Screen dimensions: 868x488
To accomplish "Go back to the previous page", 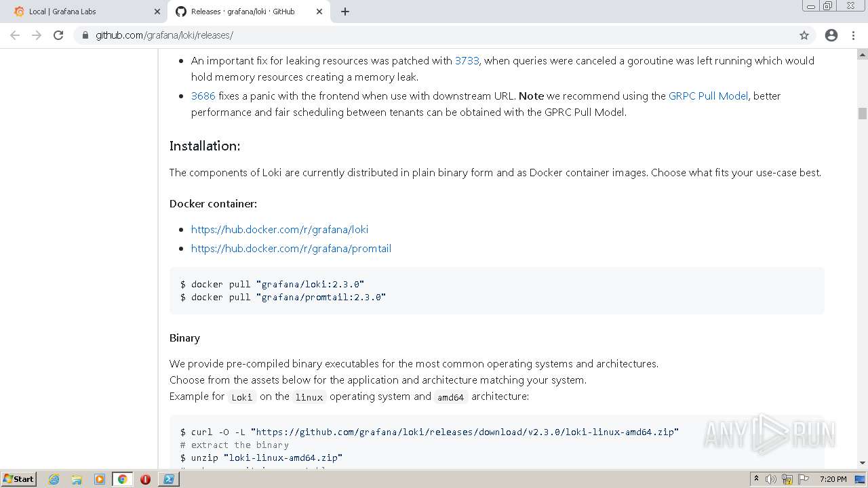I will click(15, 35).
